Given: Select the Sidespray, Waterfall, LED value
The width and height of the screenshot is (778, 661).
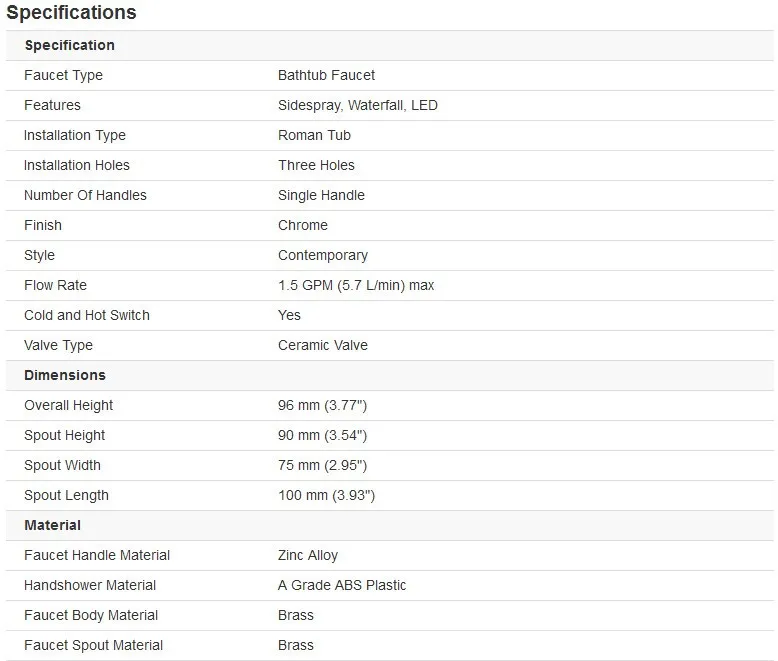Looking at the screenshot, I should pos(358,105).
